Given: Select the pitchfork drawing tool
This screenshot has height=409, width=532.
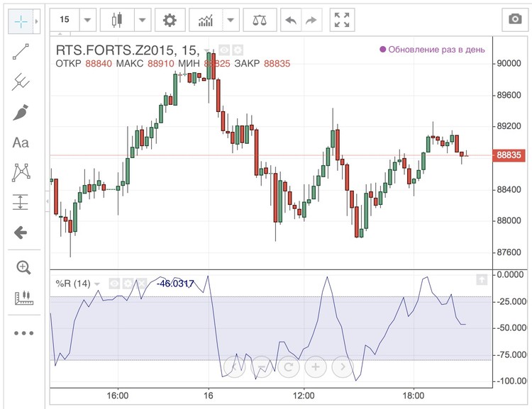Looking at the screenshot, I should tap(21, 82).
